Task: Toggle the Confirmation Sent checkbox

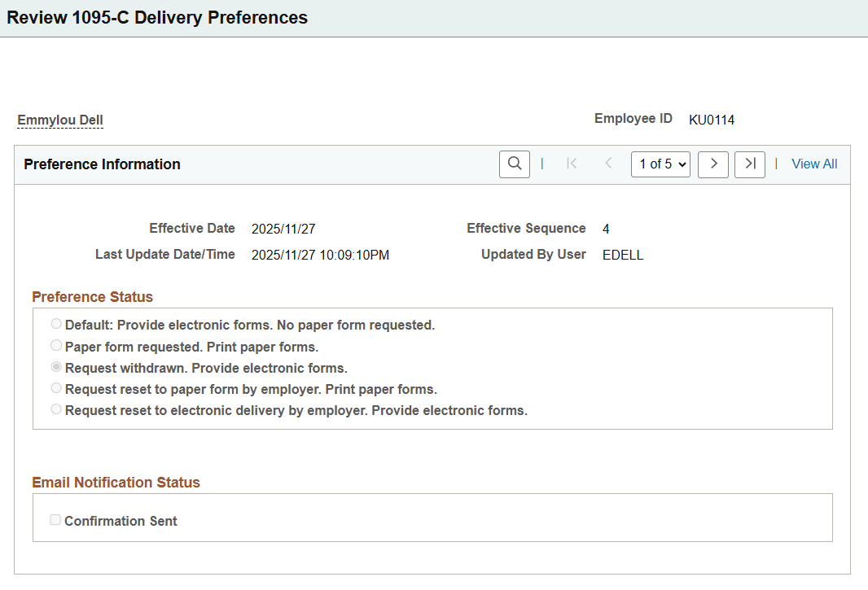Action: pos(55,519)
